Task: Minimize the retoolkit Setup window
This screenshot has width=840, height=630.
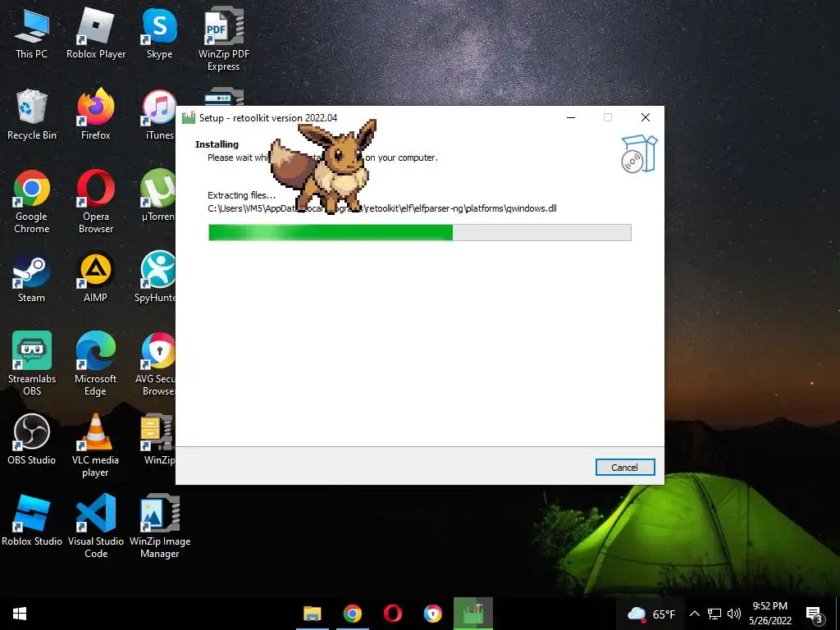Action: point(571,117)
